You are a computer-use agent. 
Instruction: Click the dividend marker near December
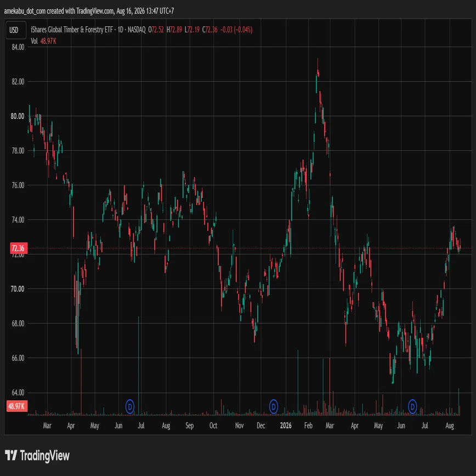[274, 406]
